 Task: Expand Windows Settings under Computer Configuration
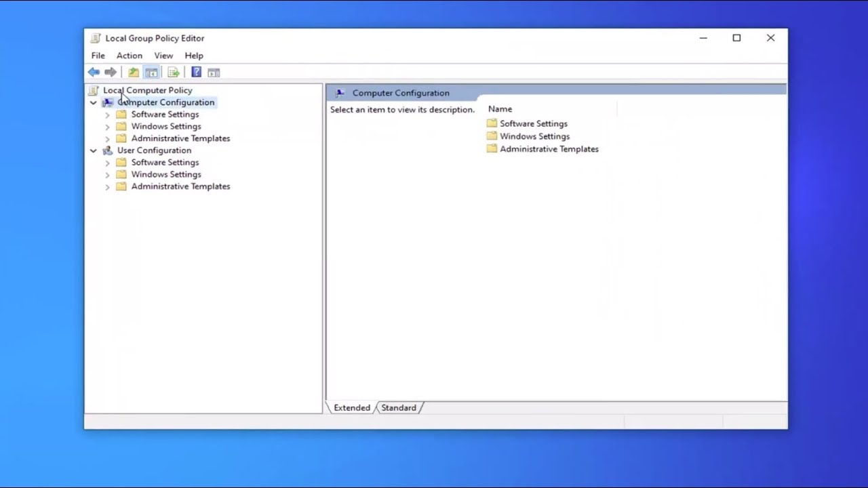(107, 127)
